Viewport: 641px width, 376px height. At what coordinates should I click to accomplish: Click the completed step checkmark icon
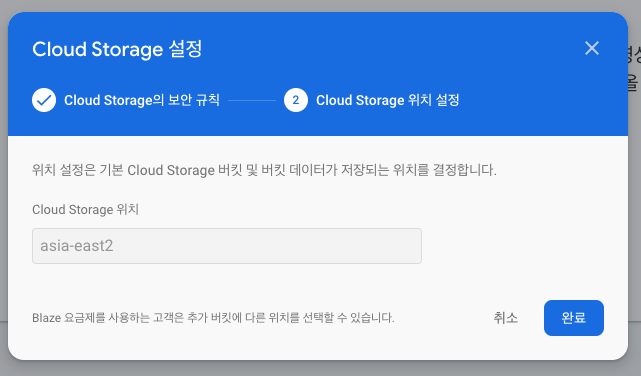click(x=44, y=100)
